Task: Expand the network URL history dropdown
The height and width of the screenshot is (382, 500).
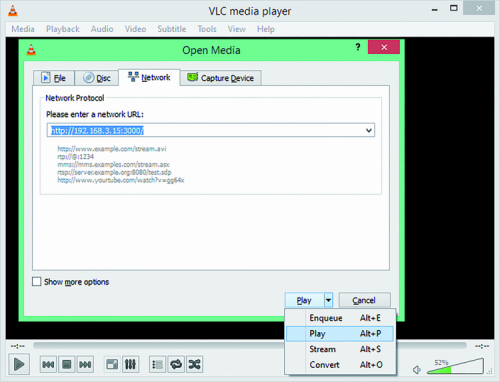Action: [x=369, y=130]
